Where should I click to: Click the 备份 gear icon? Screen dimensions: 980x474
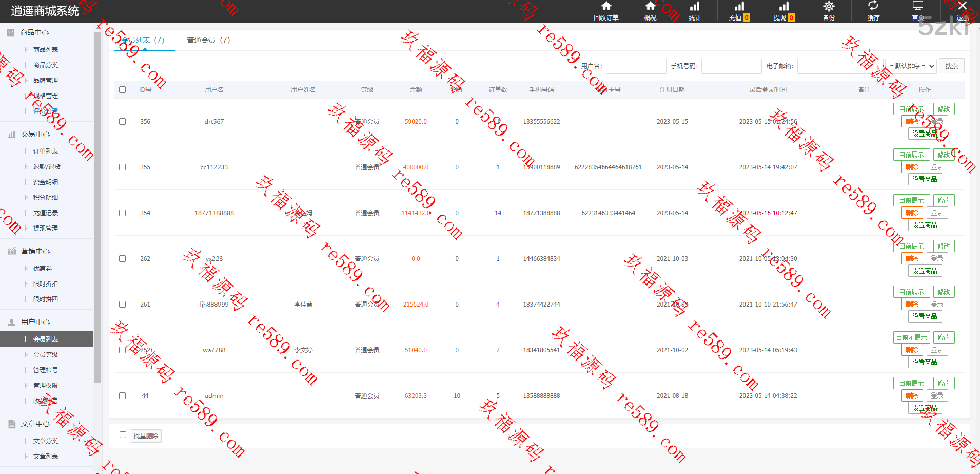click(x=829, y=7)
